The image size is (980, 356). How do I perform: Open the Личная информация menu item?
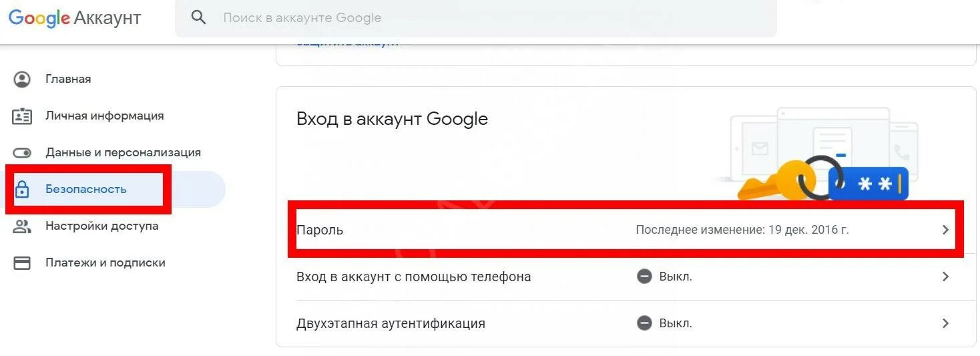point(104,116)
